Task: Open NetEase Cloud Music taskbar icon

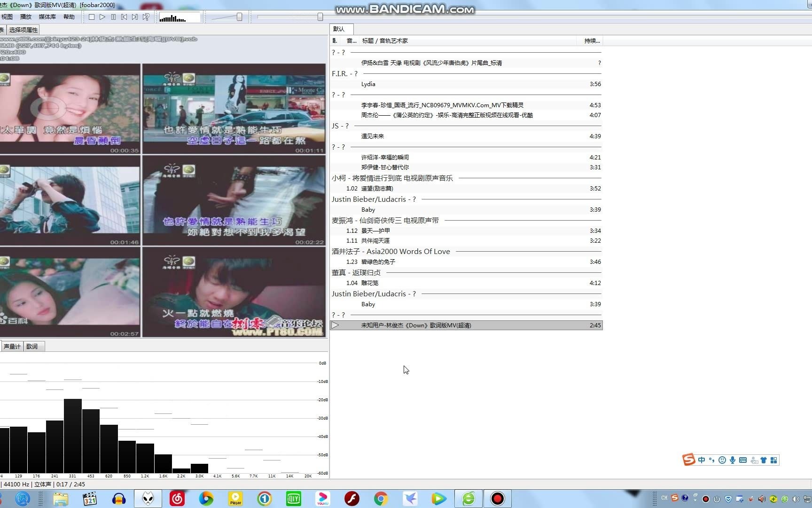Action: click(177, 499)
